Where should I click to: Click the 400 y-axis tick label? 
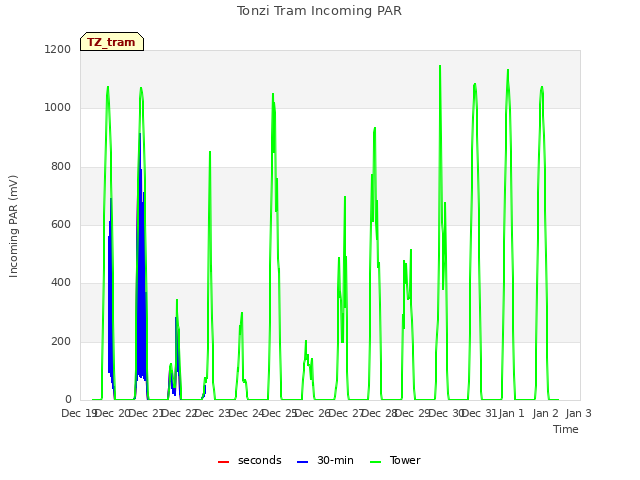click(x=61, y=282)
